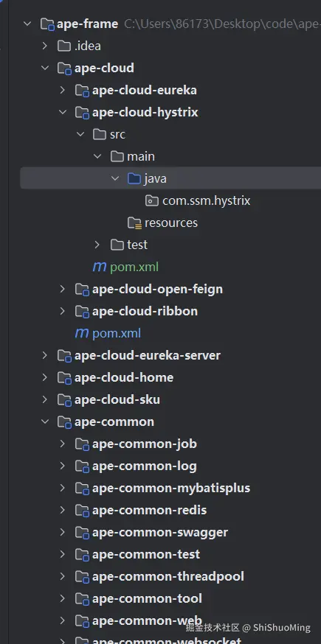Click the ape-frame project module folder icon
The height and width of the screenshot is (644, 321).
[48, 24]
